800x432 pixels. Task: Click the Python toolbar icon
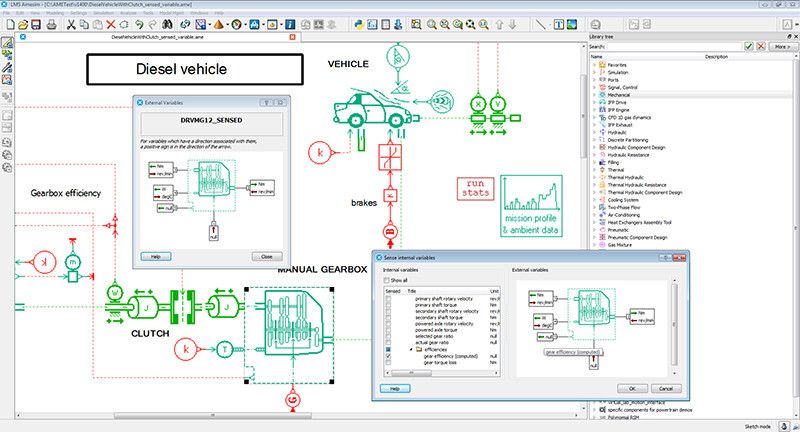[359, 24]
